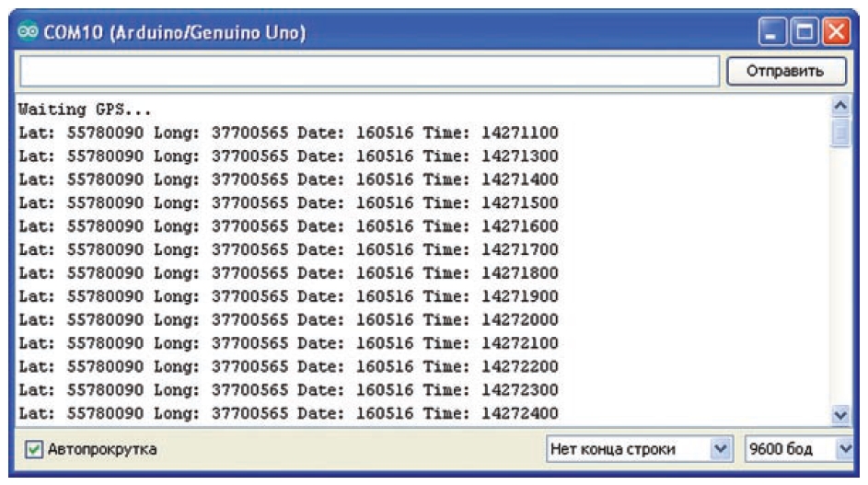The height and width of the screenshot is (485, 868).
Task: Click the output line with Time: 14272400
Action: pyautogui.click(x=288, y=413)
